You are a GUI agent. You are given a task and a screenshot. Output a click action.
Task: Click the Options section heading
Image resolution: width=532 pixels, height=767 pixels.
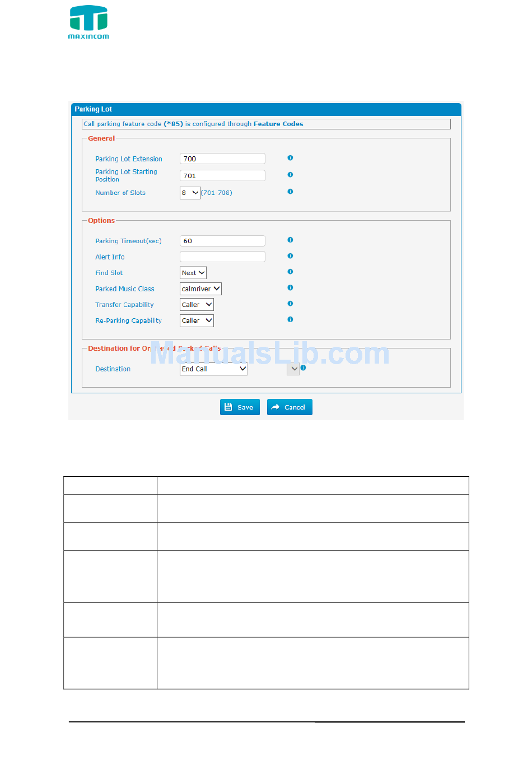point(101,221)
